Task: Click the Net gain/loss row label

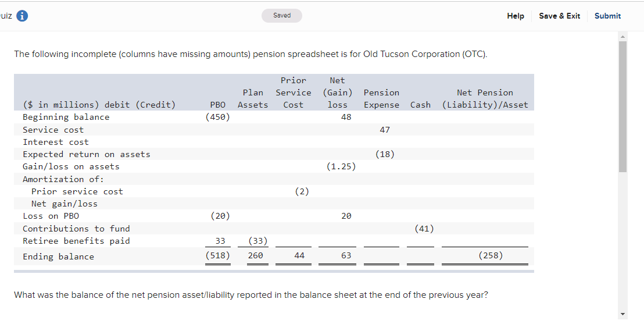Action: pos(65,204)
